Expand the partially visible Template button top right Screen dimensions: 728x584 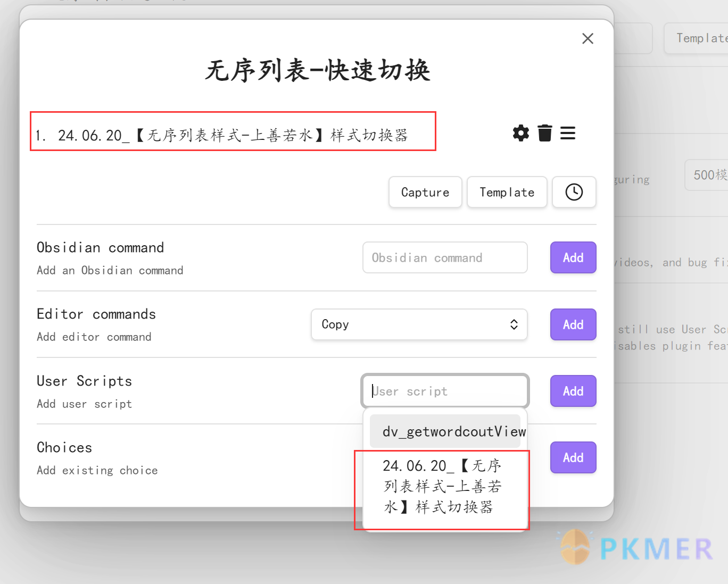pos(700,38)
